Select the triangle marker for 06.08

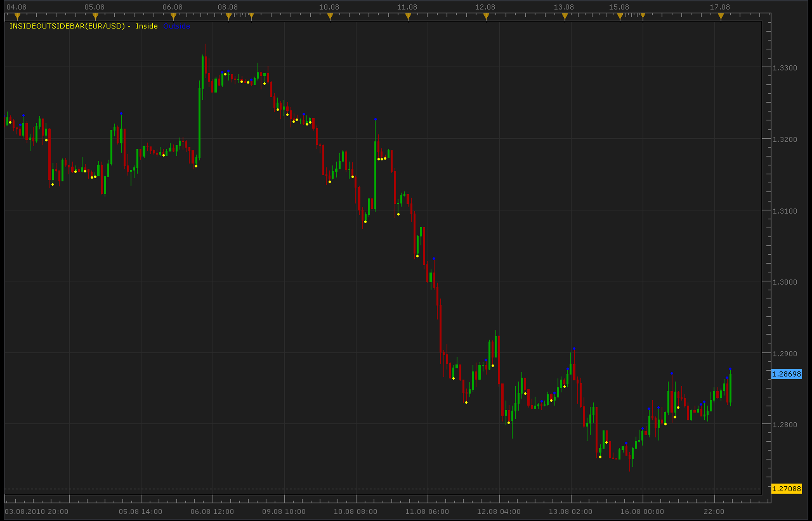click(x=173, y=16)
